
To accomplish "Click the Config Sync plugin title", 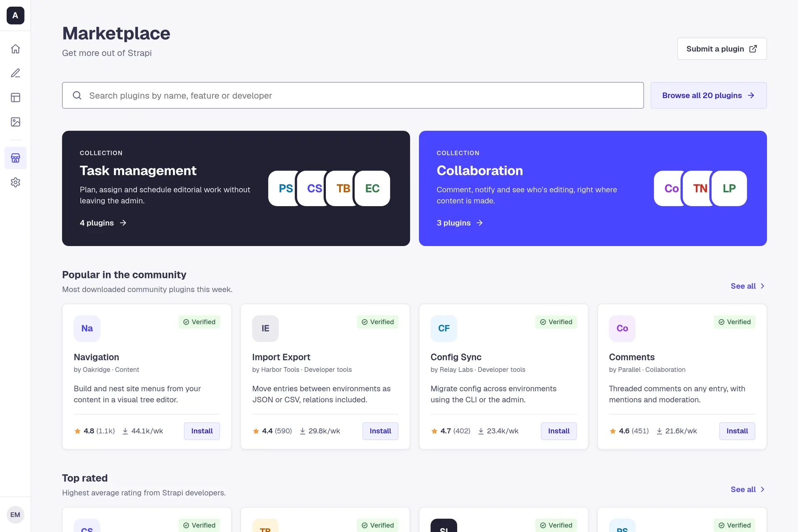I will [x=456, y=357].
